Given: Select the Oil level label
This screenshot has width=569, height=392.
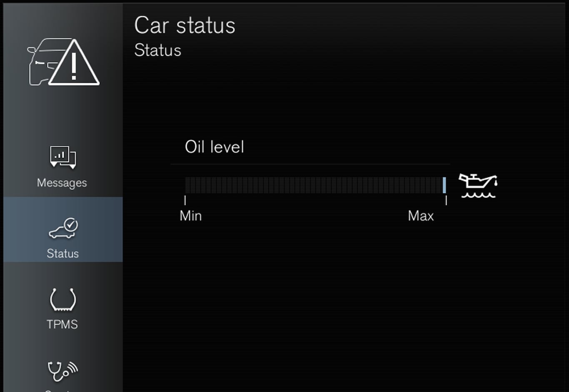Looking at the screenshot, I should (214, 147).
